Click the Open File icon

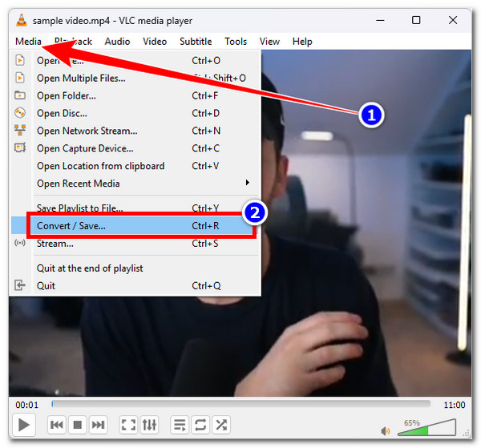20,60
